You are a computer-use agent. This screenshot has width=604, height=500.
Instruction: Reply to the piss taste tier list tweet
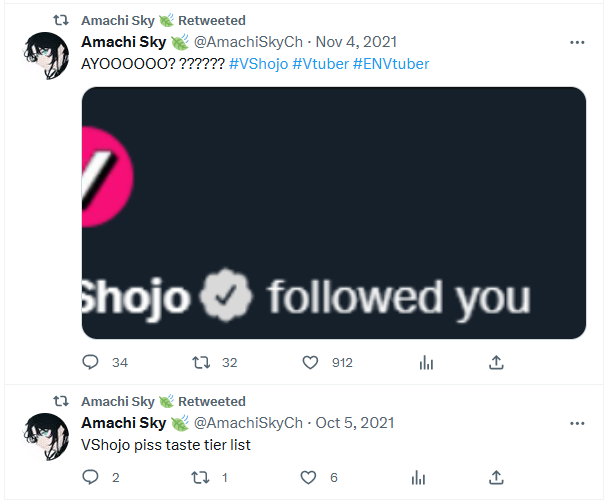[x=91, y=477]
